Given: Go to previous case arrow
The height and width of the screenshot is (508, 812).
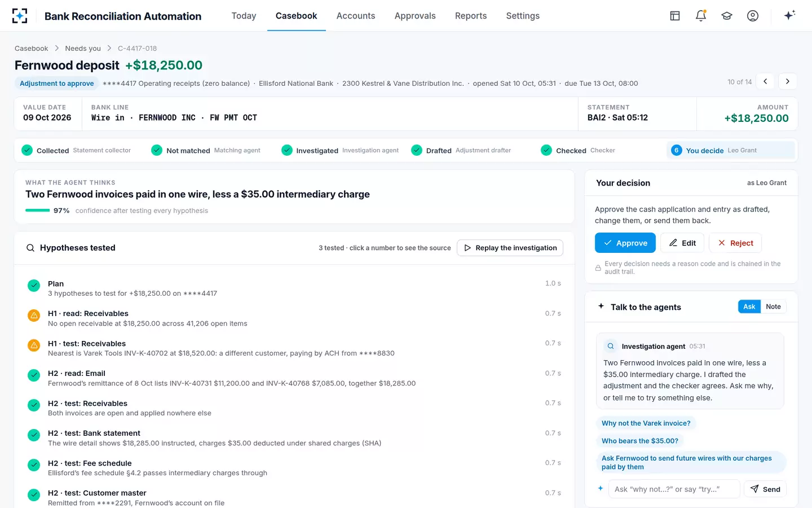Looking at the screenshot, I should (x=765, y=81).
